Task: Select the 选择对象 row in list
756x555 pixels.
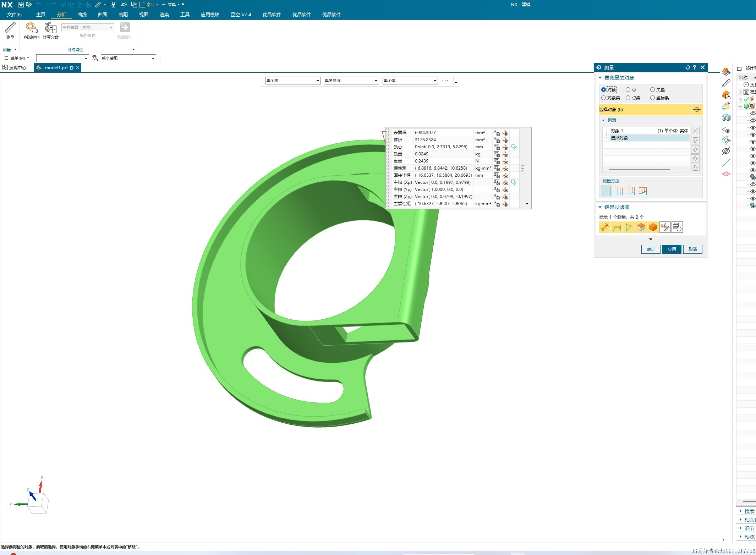Action: click(x=646, y=138)
